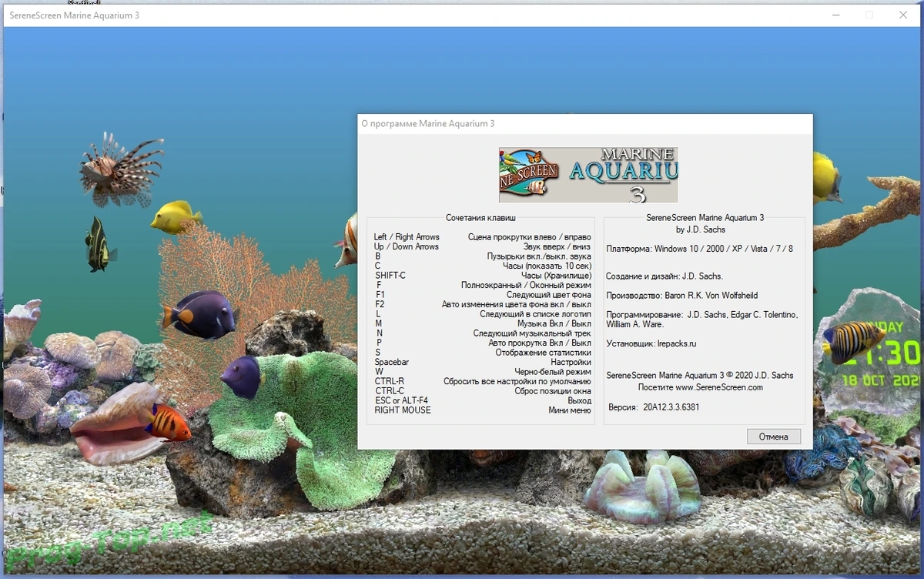Viewport: 924px width, 579px height.
Task: Close the SereneScreen Marine Aquarium 3 window
Action: 903,15
